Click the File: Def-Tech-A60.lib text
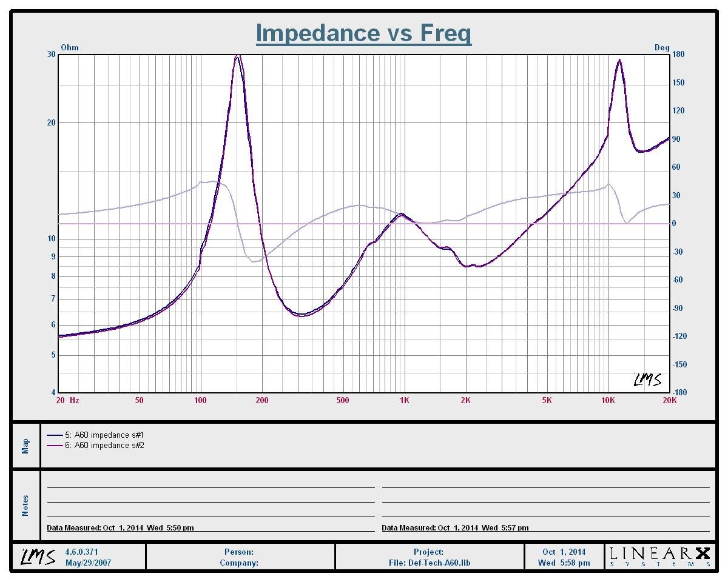Screen dimensions: 728x582 point(429,563)
